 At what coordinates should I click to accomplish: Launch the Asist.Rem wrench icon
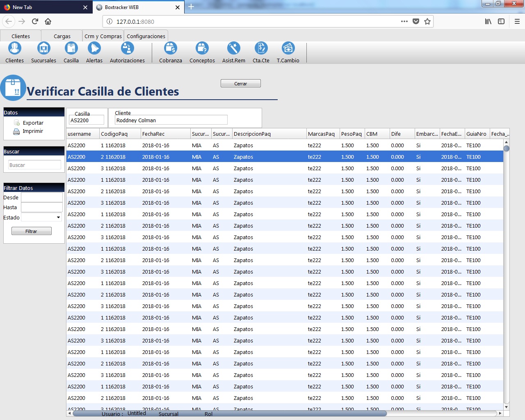point(233,49)
